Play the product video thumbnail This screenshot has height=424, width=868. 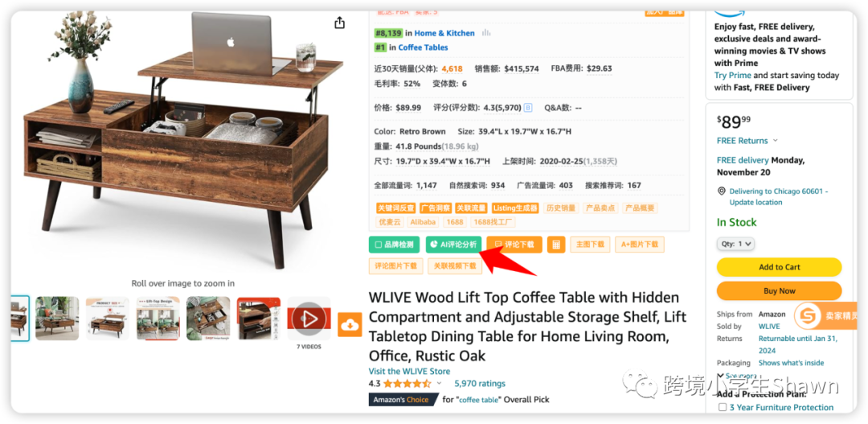tap(309, 319)
